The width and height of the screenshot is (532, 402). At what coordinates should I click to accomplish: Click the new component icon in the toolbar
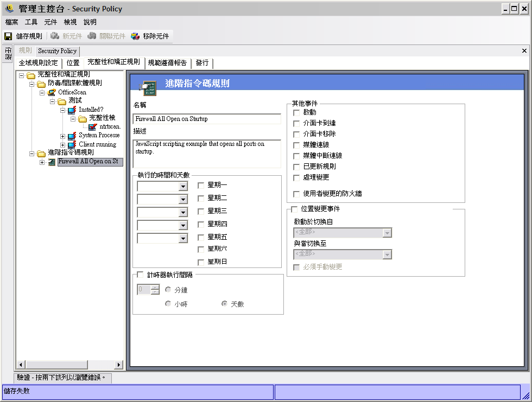click(55, 36)
